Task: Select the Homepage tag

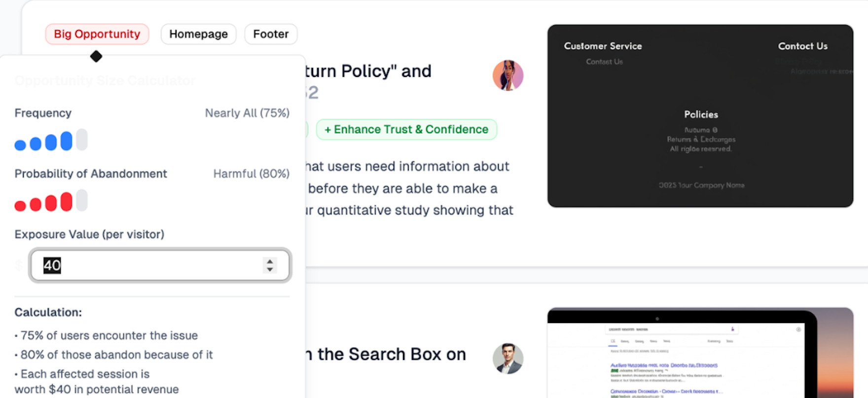Action: pyautogui.click(x=198, y=34)
